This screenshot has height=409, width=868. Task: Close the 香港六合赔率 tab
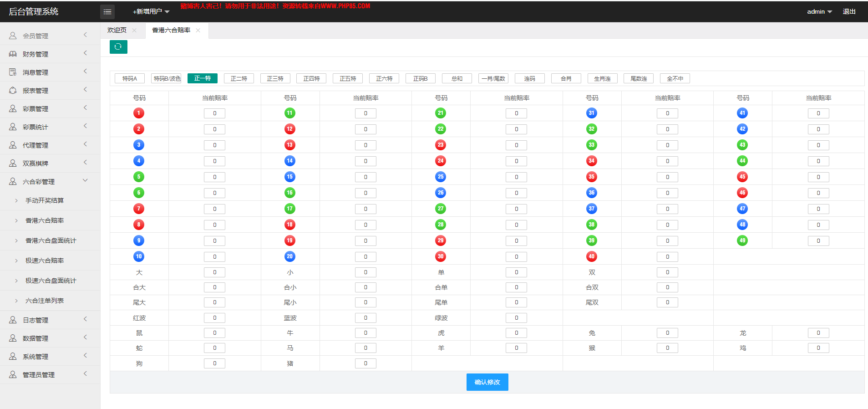point(198,31)
